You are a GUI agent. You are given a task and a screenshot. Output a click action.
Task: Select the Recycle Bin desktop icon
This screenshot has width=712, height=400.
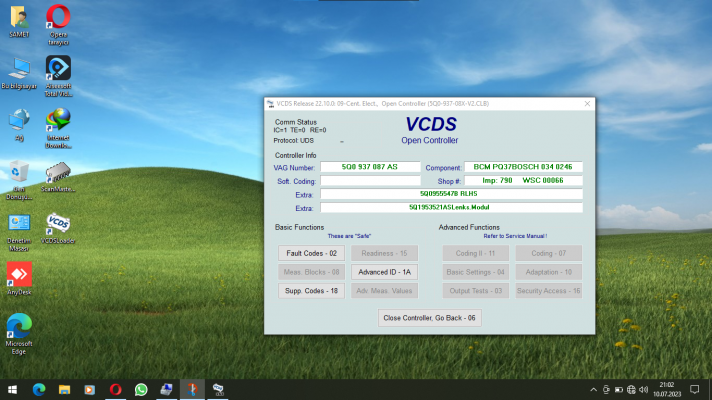pyautogui.click(x=19, y=180)
